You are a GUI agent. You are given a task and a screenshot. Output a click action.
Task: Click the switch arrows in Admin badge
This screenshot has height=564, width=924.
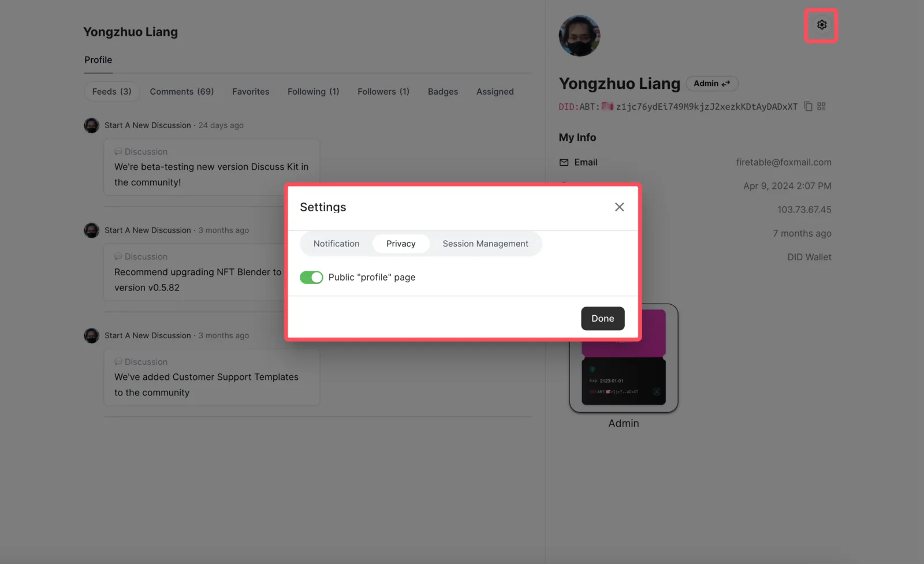click(726, 83)
